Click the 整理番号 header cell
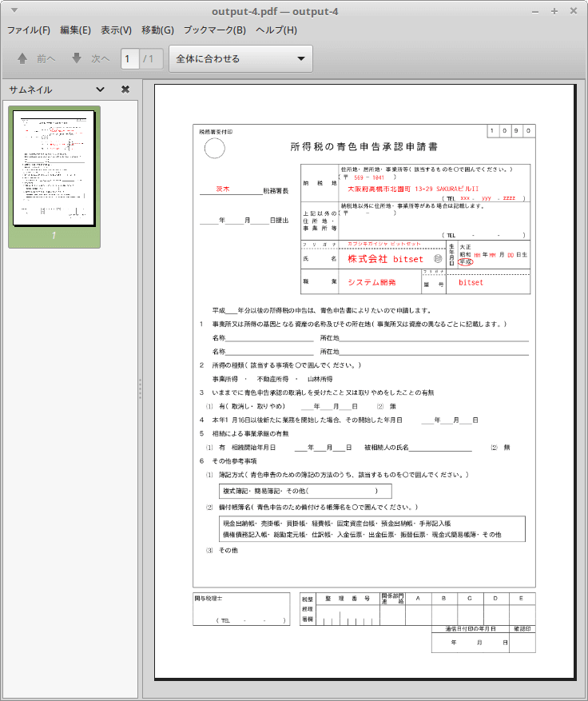Image resolution: width=588 pixels, height=701 pixels. (348, 598)
